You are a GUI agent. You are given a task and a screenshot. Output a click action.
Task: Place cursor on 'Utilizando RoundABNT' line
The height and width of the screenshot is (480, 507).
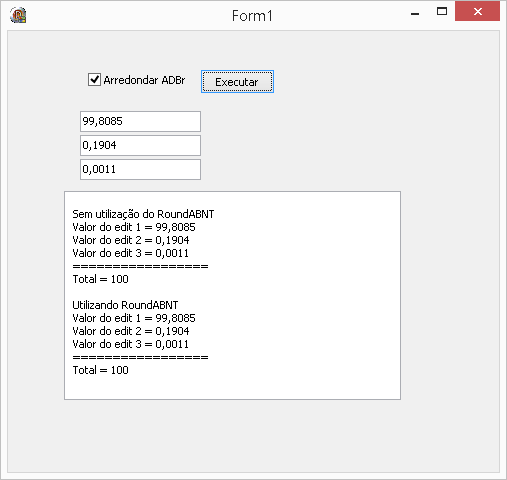coord(125,305)
